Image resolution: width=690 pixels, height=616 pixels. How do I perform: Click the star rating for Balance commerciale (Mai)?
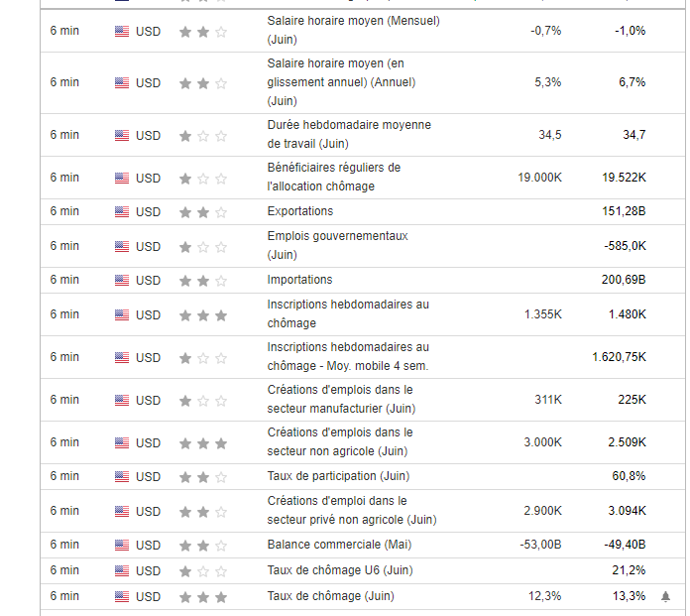coord(202,545)
